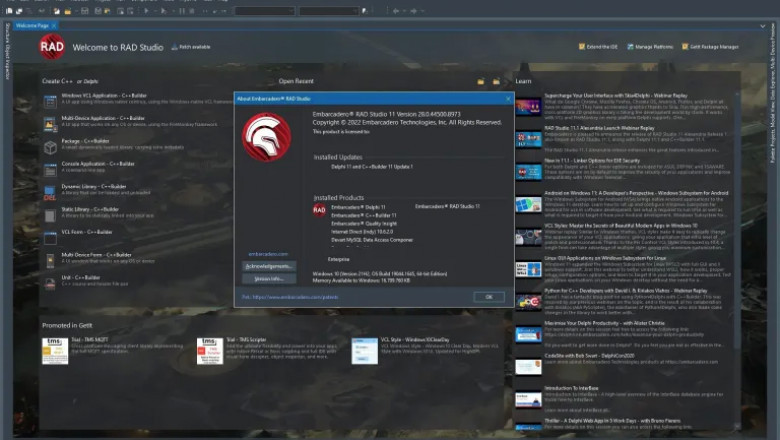Click Extend the IDE link
The height and width of the screenshot is (440, 780).
598,47
